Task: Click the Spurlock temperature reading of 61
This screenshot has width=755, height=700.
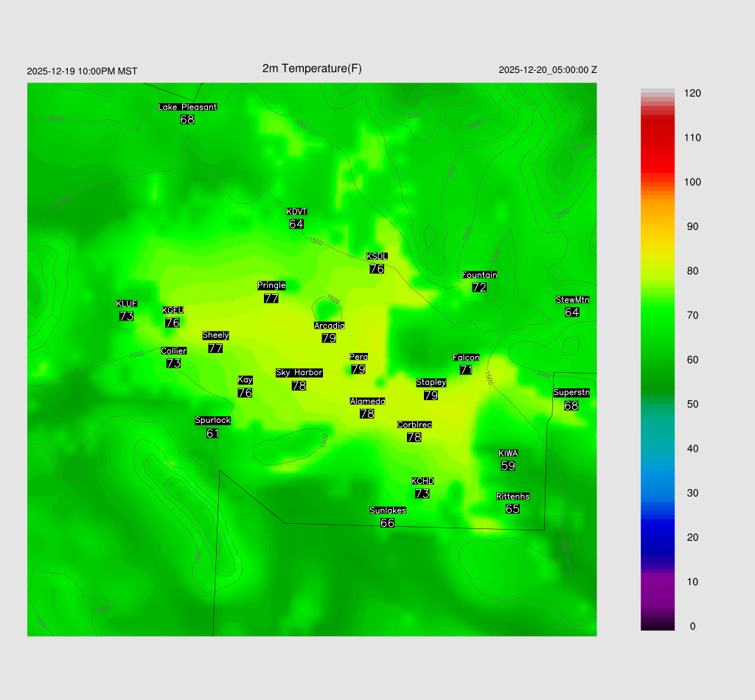Action: [x=212, y=433]
